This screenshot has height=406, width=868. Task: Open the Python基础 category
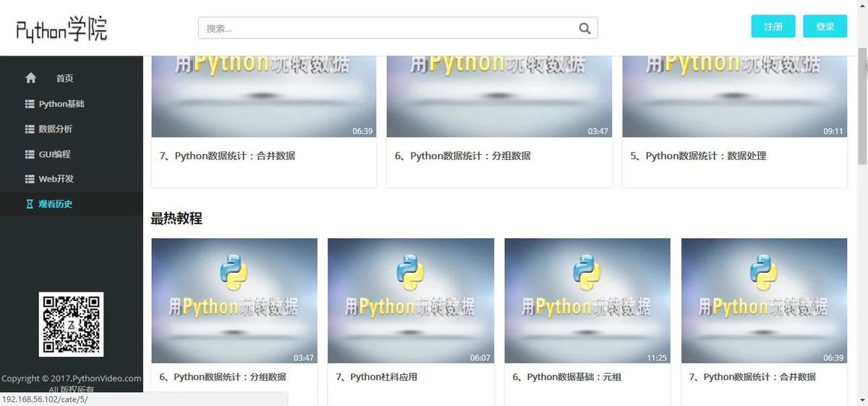coord(61,104)
